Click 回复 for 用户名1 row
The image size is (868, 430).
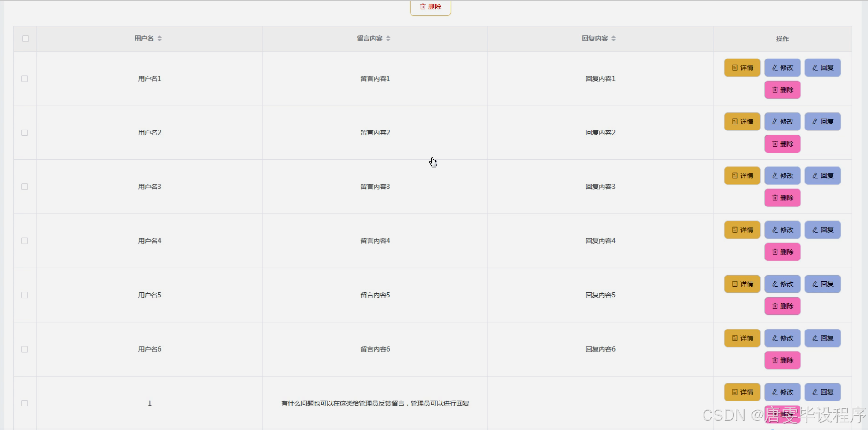pyautogui.click(x=823, y=68)
